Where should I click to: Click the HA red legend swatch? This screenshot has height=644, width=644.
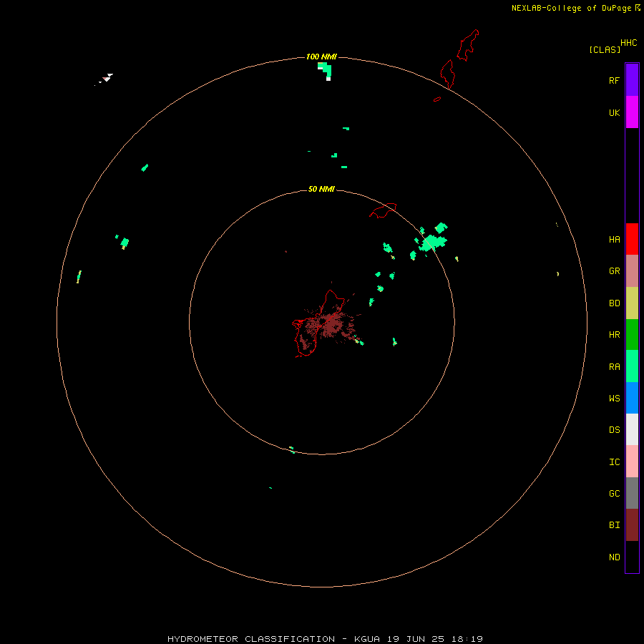(x=632, y=239)
